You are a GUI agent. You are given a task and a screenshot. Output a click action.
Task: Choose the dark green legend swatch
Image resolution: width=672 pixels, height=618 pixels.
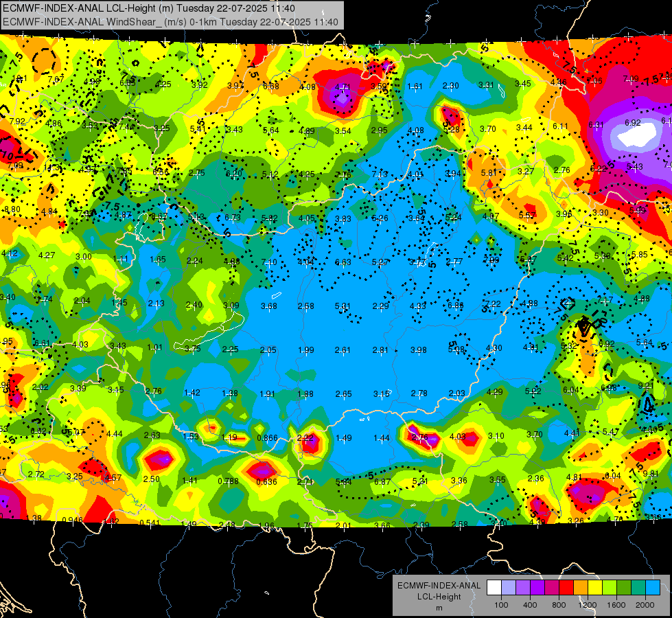[x=624, y=588]
